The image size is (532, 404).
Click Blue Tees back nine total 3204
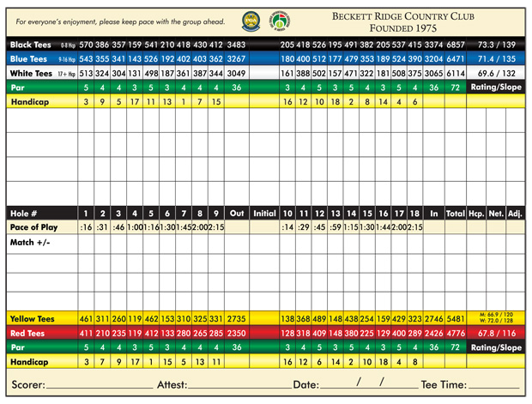click(434, 59)
